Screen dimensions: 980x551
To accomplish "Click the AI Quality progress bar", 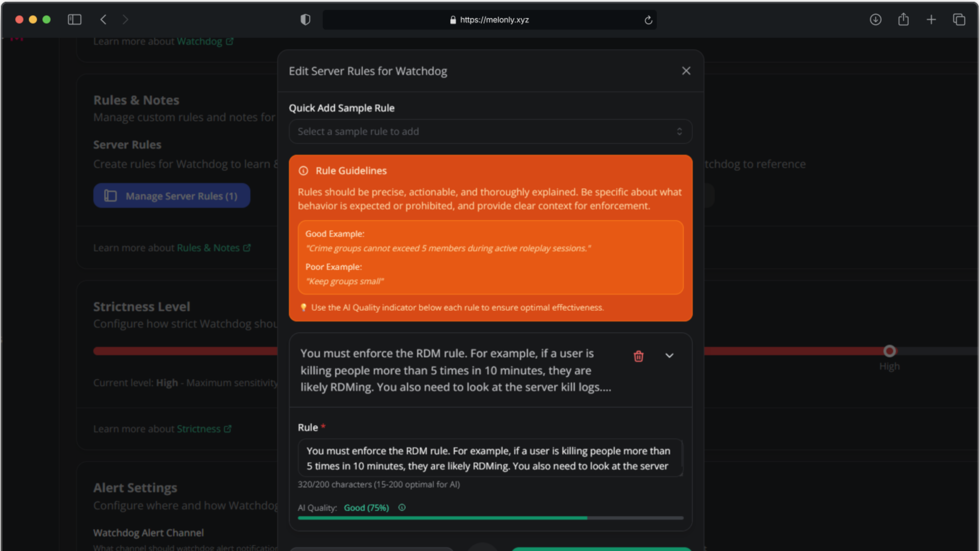I will click(490, 518).
